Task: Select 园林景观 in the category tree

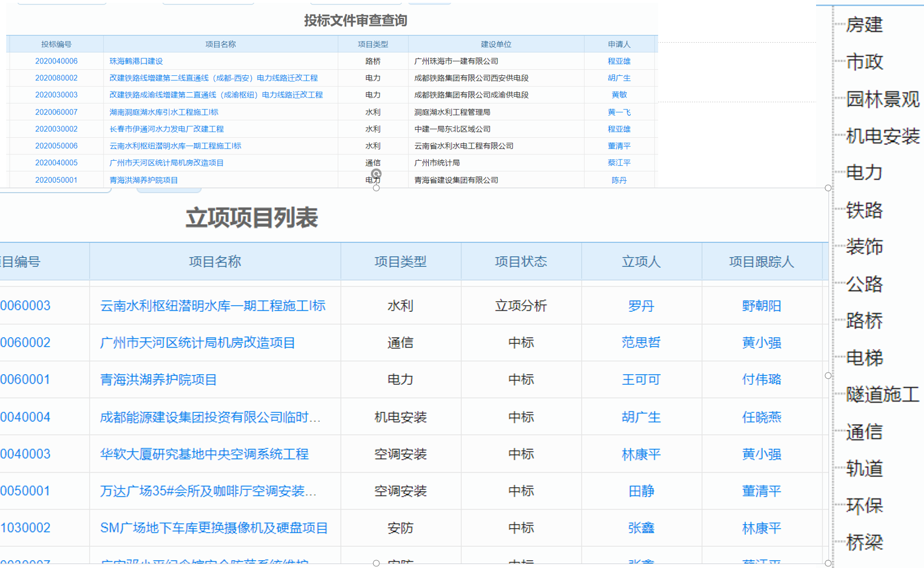Action: 882,99
